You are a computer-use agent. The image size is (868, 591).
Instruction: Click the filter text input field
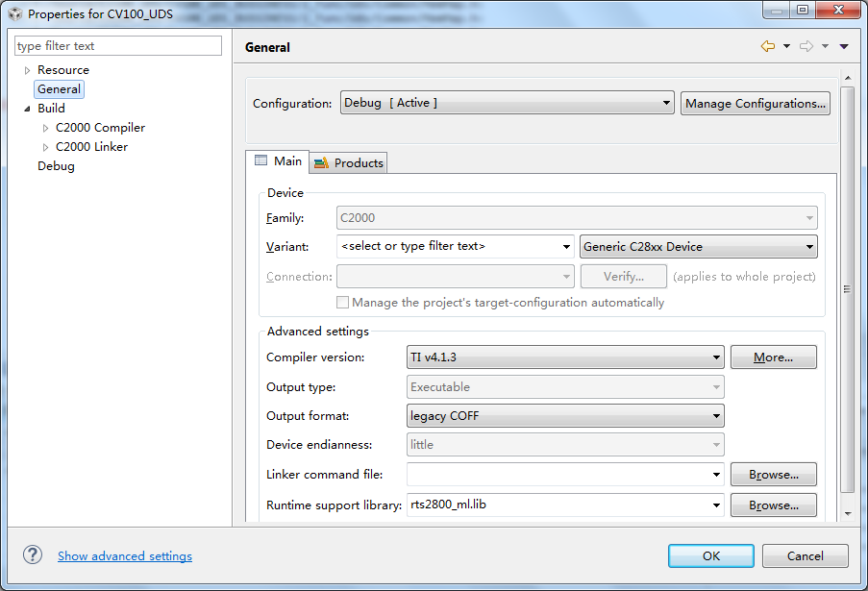tap(118, 46)
